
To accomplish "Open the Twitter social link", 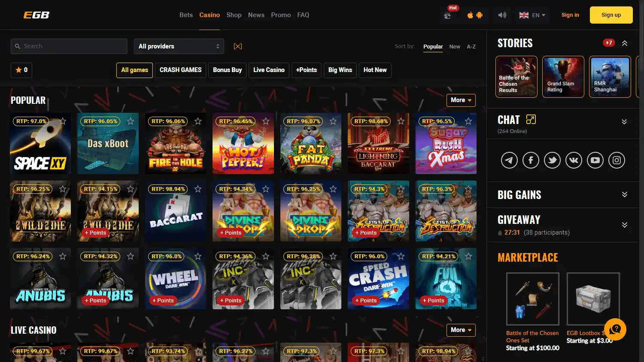I will (552, 160).
